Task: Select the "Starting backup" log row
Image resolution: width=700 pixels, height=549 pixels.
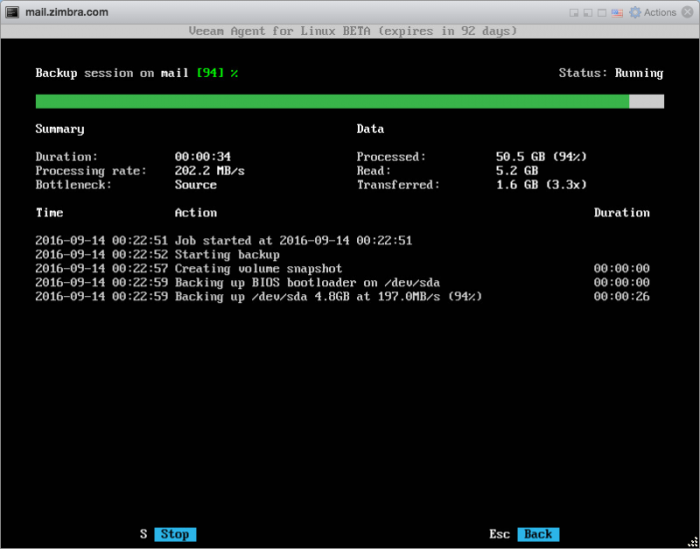Action: [x=343, y=254]
